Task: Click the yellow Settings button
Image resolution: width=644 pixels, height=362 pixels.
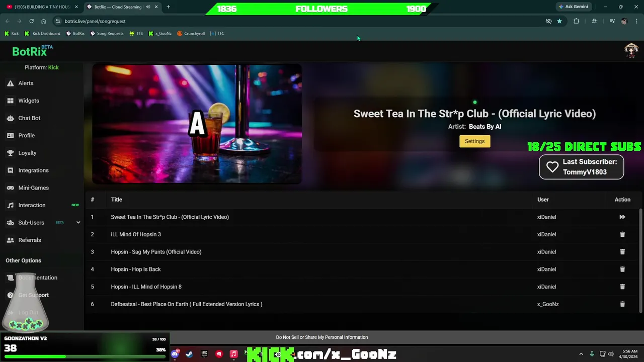Action: [474, 141]
